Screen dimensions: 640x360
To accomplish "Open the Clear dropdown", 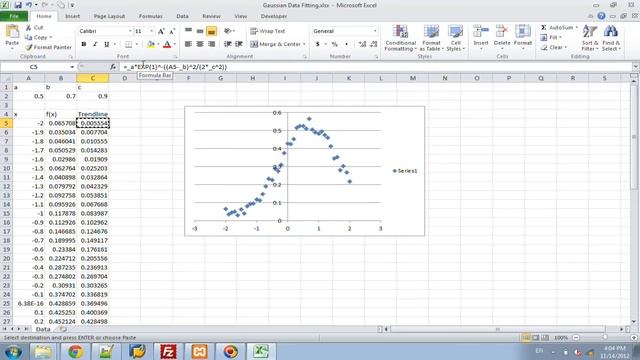I will point(553,47).
